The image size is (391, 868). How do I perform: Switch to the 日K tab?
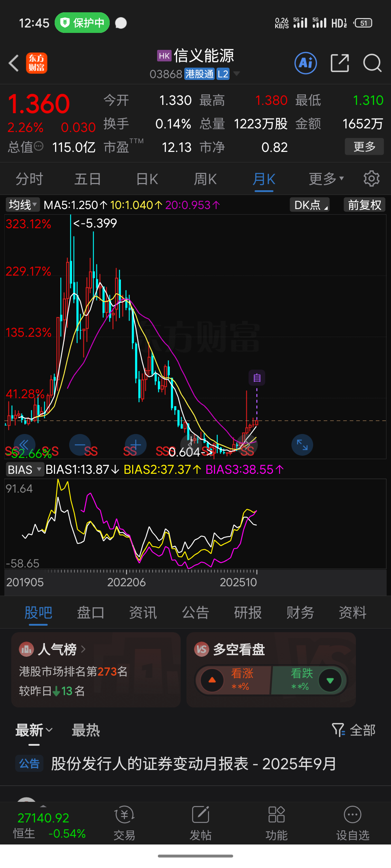pyautogui.click(x=147, y=179)
